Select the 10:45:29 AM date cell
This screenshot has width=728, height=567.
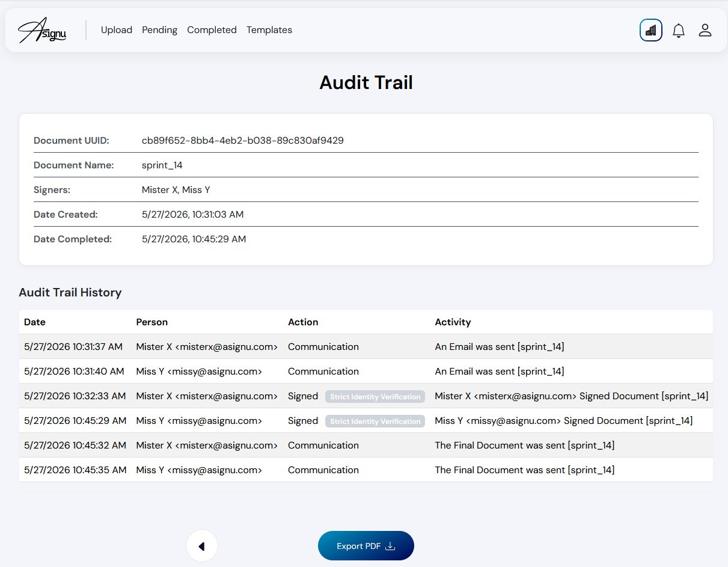[75, 420]
